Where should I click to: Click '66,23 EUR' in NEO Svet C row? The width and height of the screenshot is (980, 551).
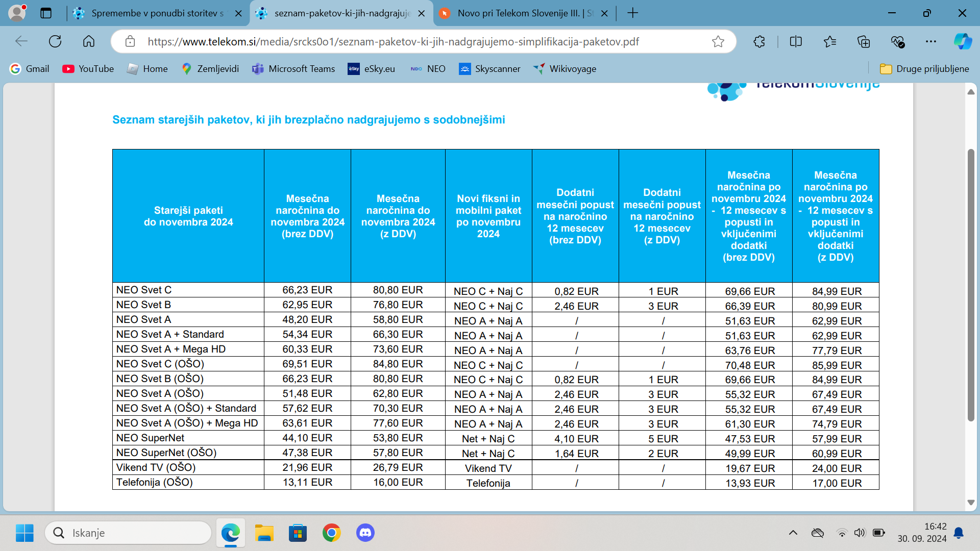point(307,290)
